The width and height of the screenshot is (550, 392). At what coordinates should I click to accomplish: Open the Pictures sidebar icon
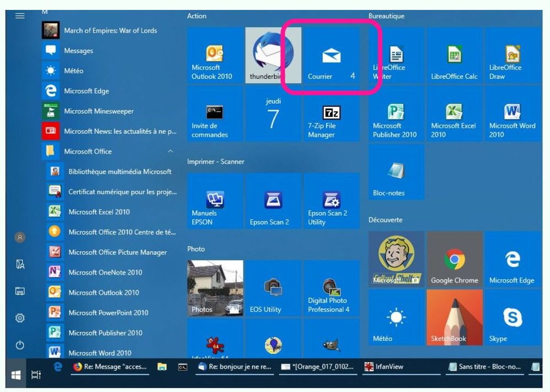tap(20, 291)
